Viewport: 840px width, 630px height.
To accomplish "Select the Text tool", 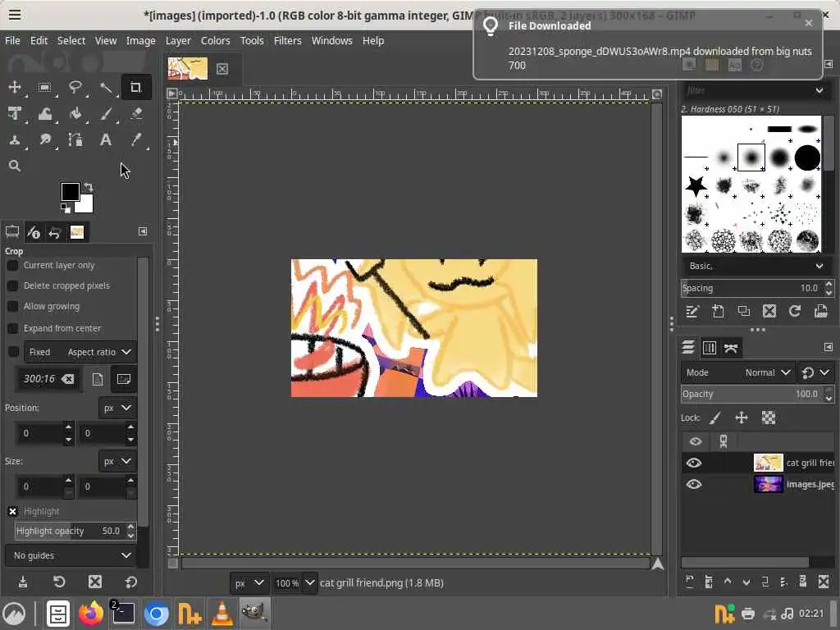I will tap(106, 139).
